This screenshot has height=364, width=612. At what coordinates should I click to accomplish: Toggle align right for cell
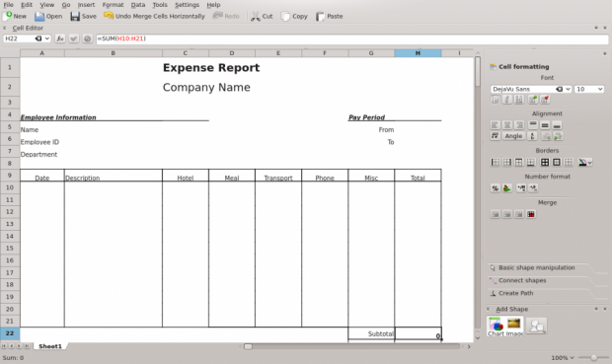(x=519, y=125)
